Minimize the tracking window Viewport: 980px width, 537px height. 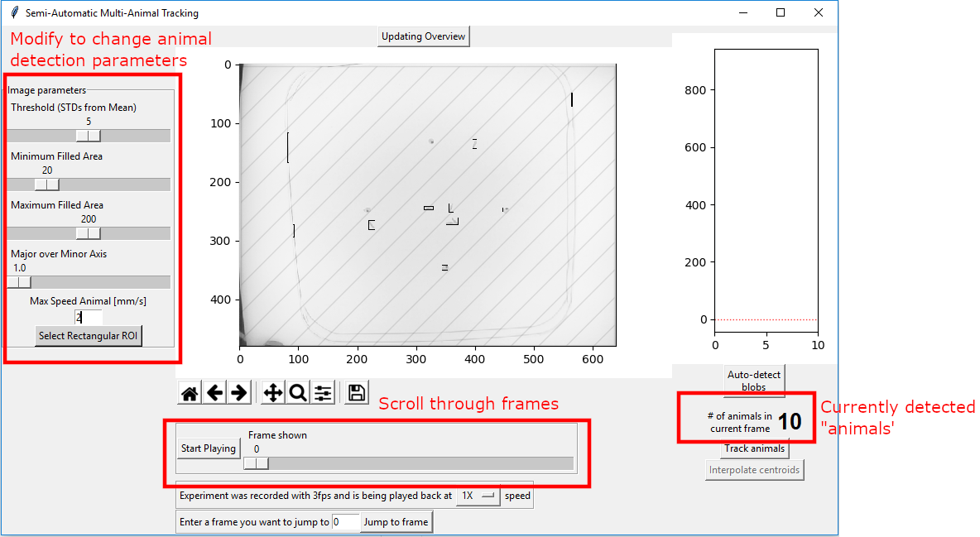tap(743, 12)
